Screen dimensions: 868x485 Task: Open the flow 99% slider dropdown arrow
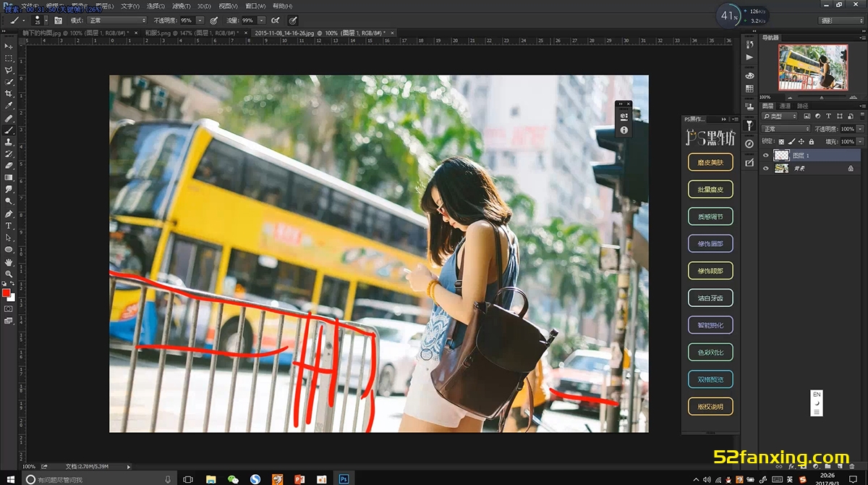pos(262,20)
